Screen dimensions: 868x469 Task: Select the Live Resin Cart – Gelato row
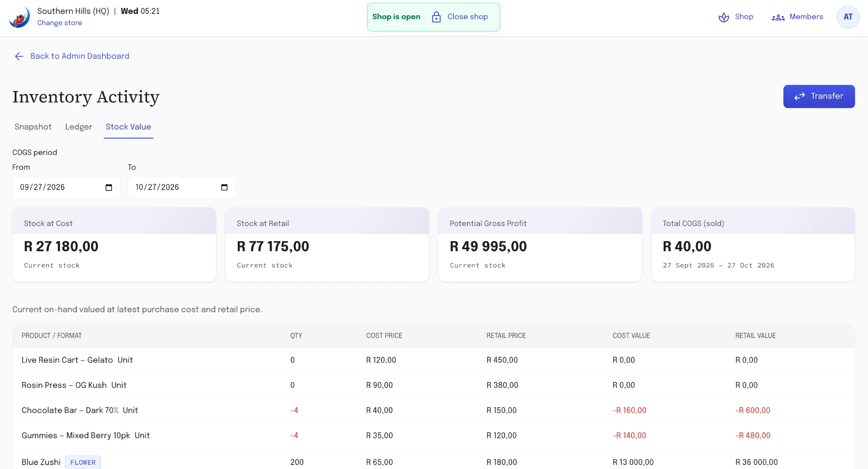point(434,360)
